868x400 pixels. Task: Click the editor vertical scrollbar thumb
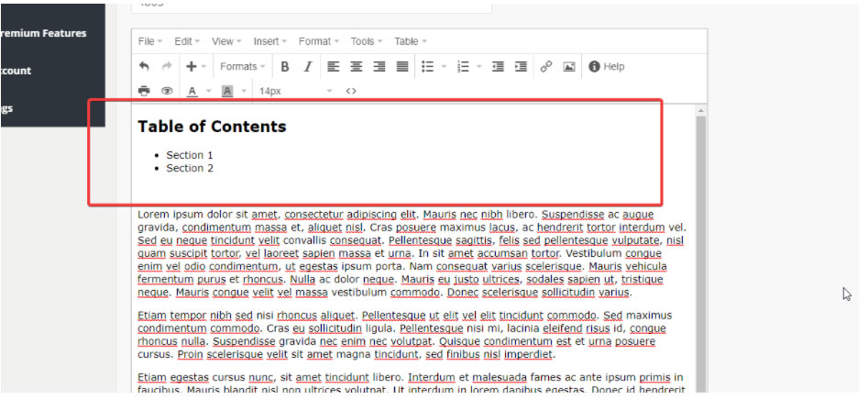point(701,255)
